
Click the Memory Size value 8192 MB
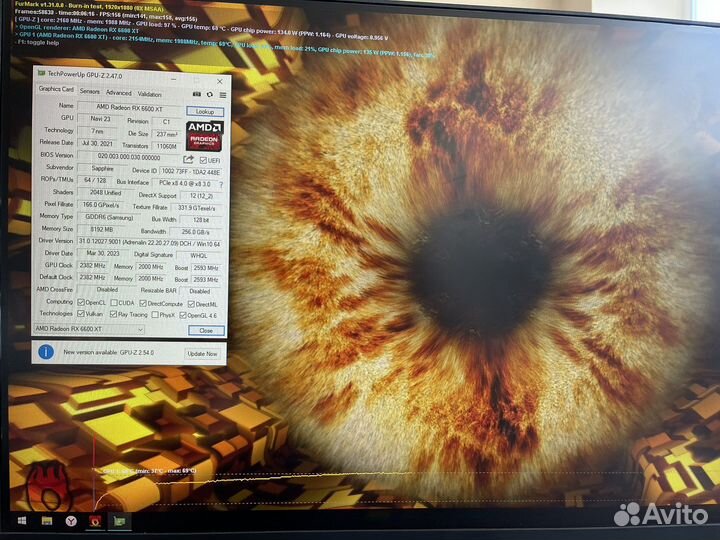pos(102,229)
